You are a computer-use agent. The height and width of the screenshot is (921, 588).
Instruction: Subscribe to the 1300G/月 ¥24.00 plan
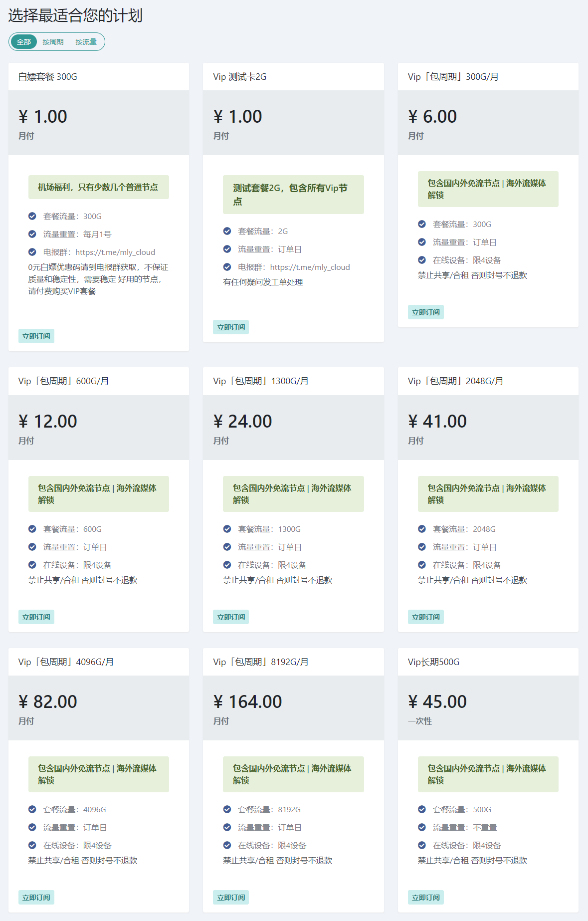coord(231,617)
